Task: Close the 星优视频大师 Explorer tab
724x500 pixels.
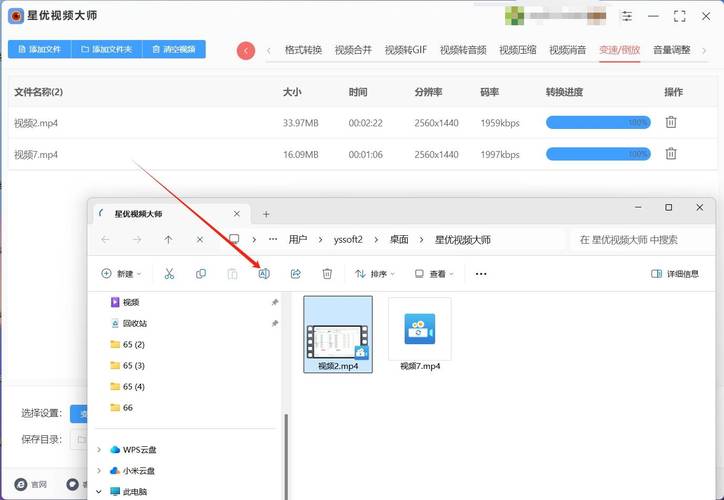Action: pyautogui.click(x=237, y=214)
